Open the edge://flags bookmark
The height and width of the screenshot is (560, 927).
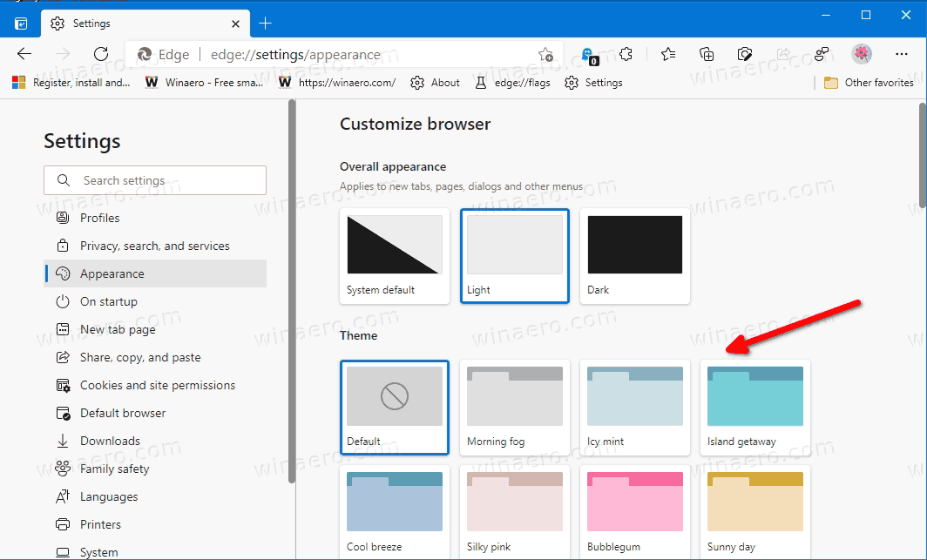(511, 83)
